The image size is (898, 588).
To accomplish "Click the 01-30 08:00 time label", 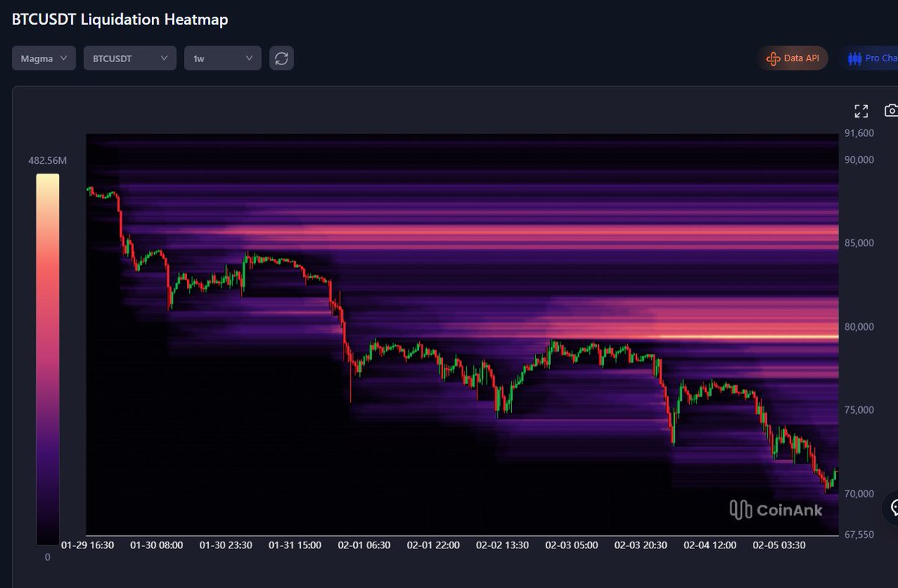I will 156,545.
